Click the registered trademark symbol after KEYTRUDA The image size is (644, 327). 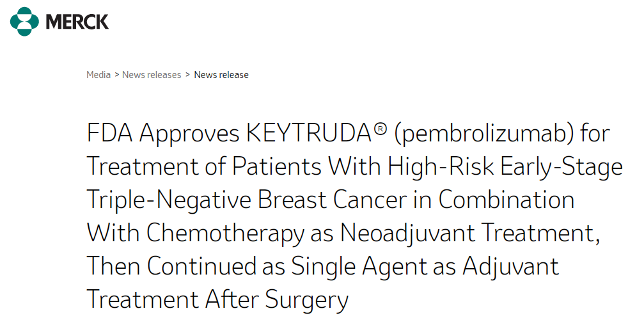(x=381, y=129)
